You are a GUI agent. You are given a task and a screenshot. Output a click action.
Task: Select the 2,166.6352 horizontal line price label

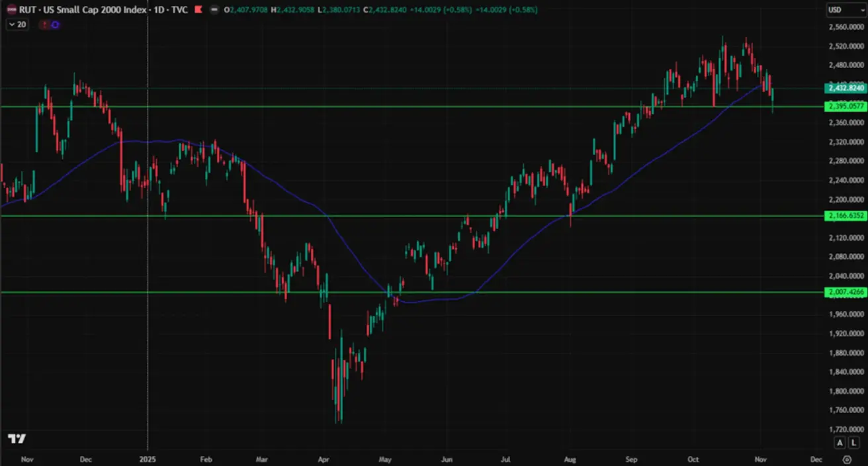pyautogui.click(x=846, y=216)
